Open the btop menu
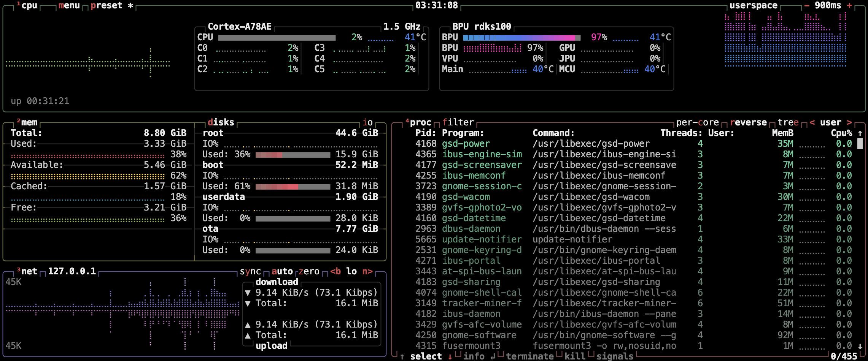 click(x=69, y=6)
